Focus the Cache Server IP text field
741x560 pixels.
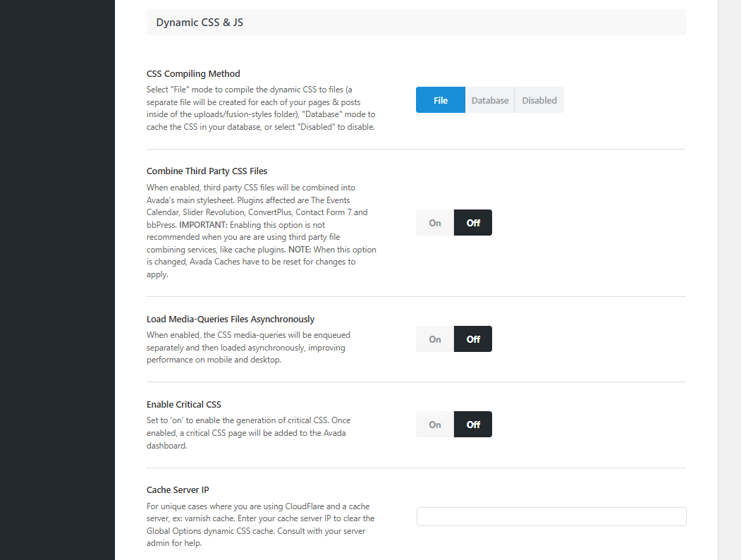coord(551,516)
